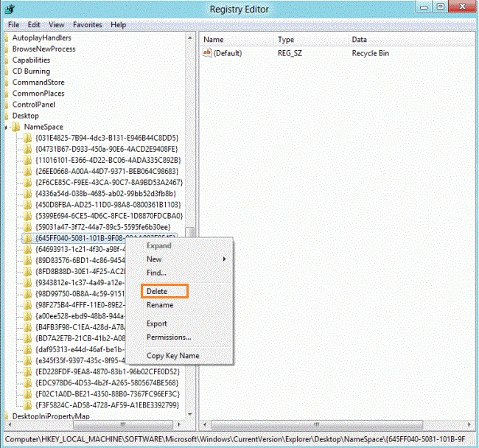Click values pane horizontal scroll right arrow

(x=469, y=424)
